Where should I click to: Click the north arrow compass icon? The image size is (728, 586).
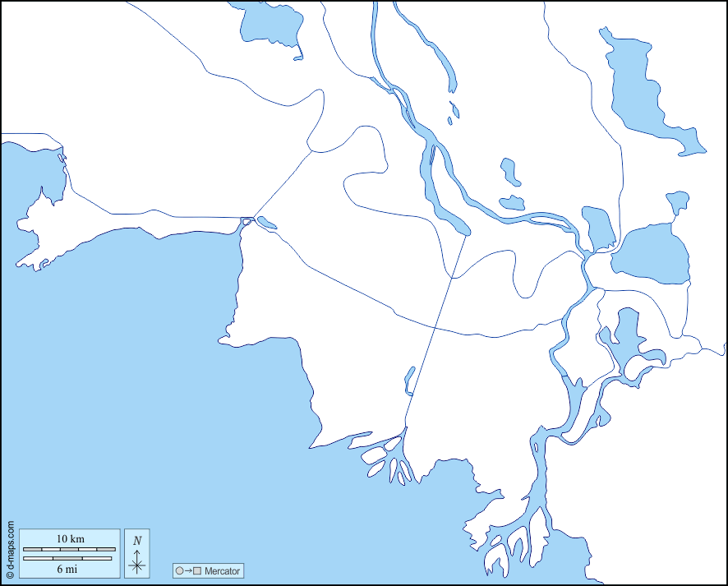click(x=137, y=563)
